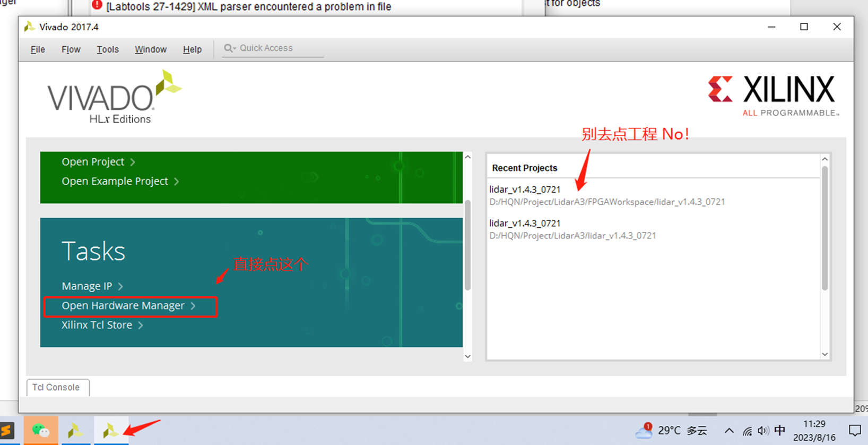Click the Vivado logo in the title bar
The image size is (868, 445).
(x=29, y=27)
